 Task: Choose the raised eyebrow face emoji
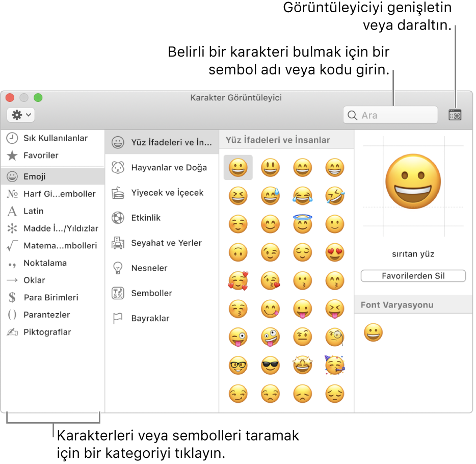coord(303,337)
